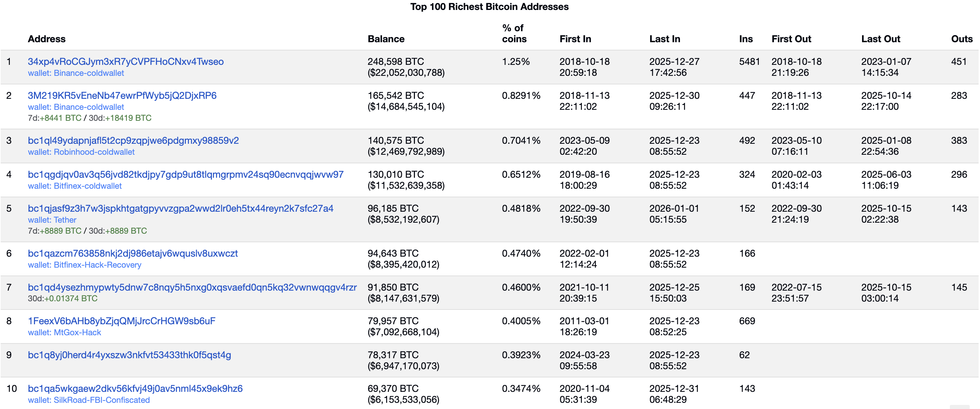980x409 pixels.
Task: Open address 1FeexV6bAHb8ybZjqQMjJrcCrHGW9sb6uF
Action: pyautogui.click(x=121, y=321)
